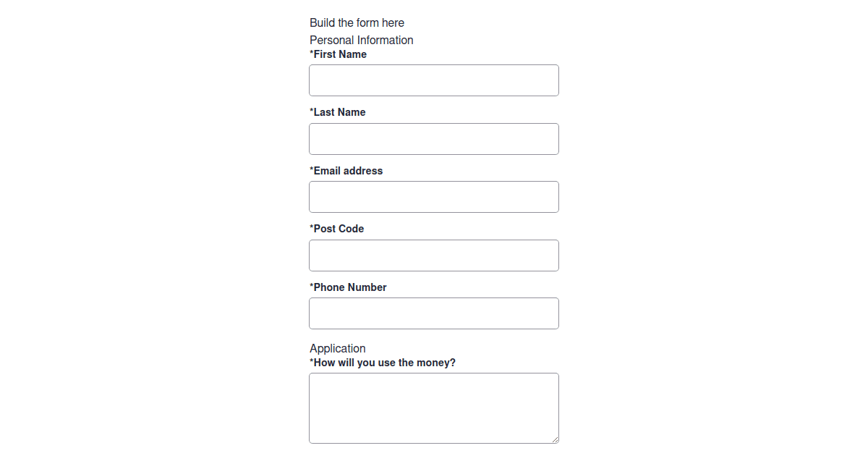
Task: Select the Last Name text box
Action: click(434, 139)
